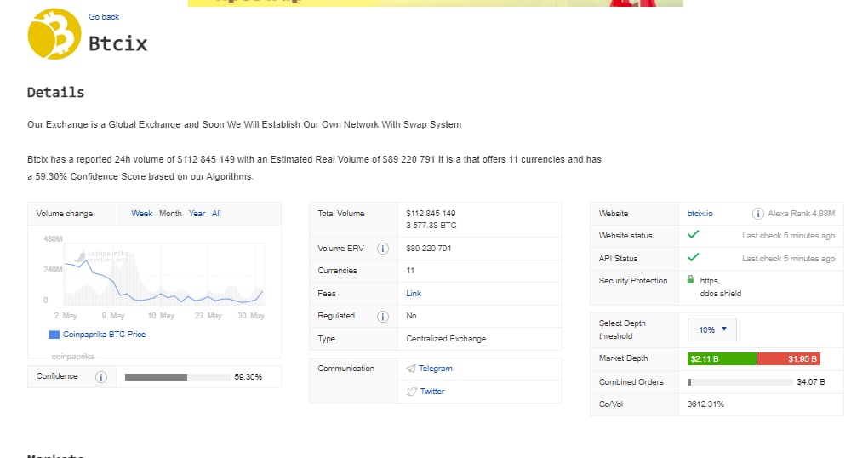Image resolution: width=868 pixels, height=458 pixels.
Task: Click the volume change line chart
Action: [164, 274]
